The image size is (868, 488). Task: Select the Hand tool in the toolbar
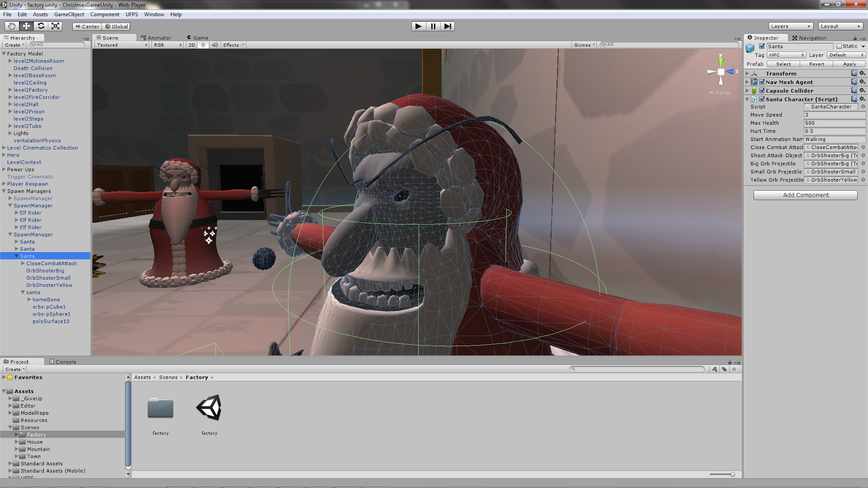(x=11, y=26)
